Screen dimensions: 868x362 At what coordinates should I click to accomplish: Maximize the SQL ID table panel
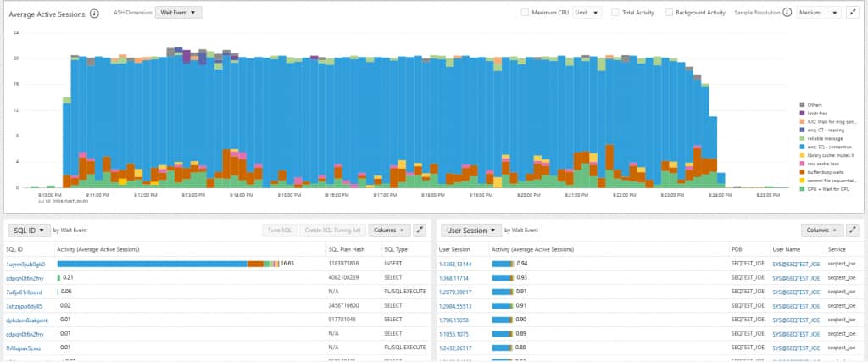[x=420, y=230]
